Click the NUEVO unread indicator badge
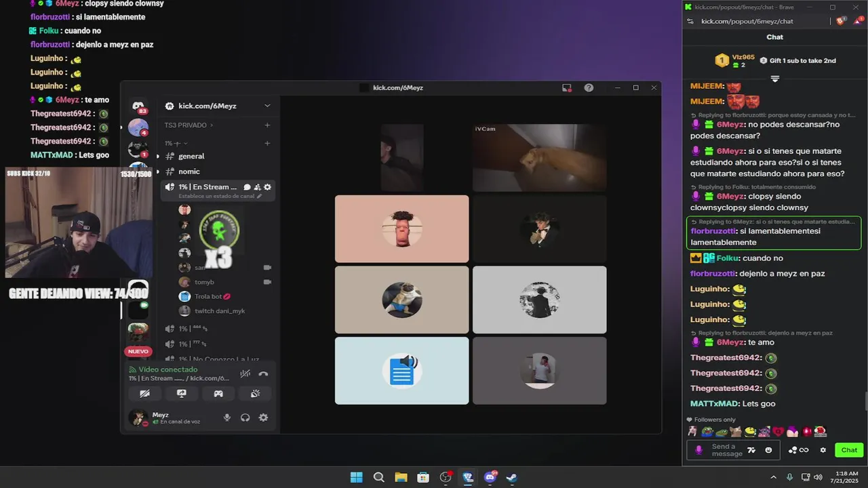The width and height of the screenshot is (868, 488). pyautogui.click(x=138, y=351)
